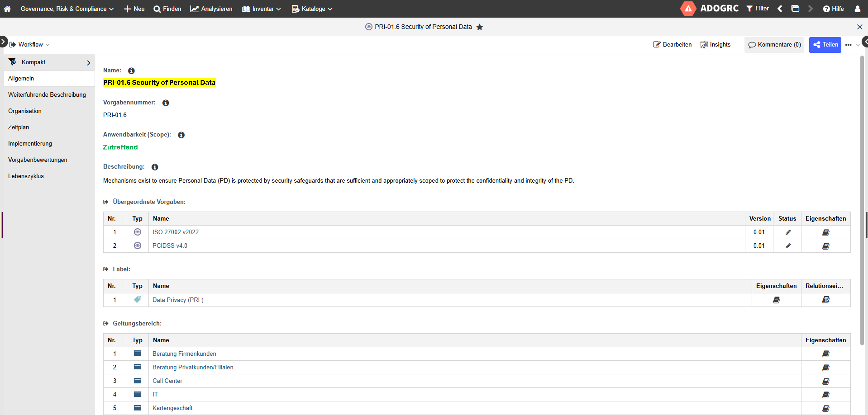This screenshot has height=415, width=868.
Task: Open more options three-dots menu
Action: pyautogui.click(x=848, y=45)
